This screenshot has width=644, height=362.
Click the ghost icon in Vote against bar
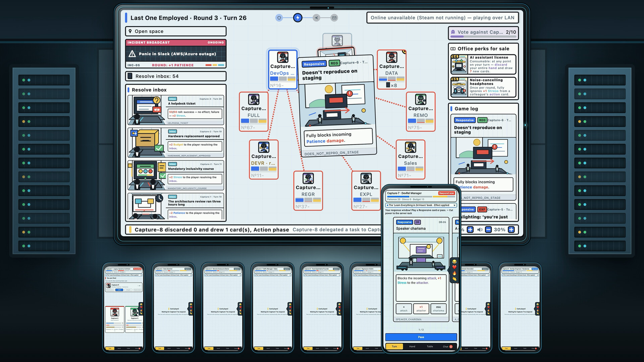tap(453, 32)
